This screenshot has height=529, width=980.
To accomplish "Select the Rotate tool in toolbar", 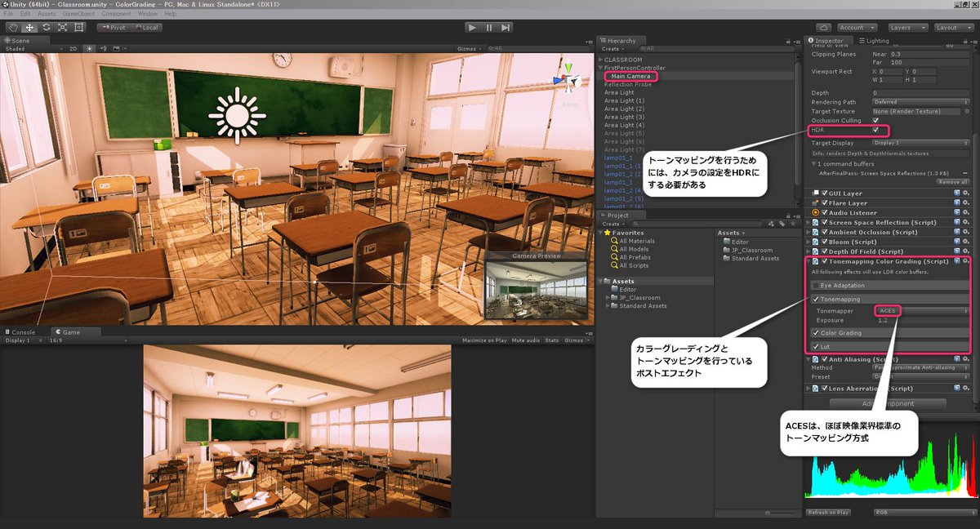I will coord(46,27).
